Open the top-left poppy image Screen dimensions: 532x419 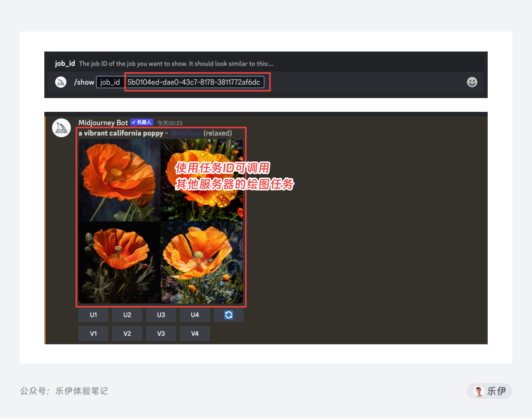pyautogui.click(x=119, y=180)
